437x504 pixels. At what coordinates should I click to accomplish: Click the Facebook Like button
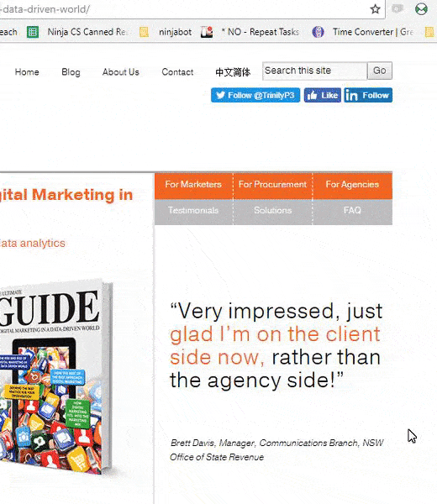point(322,95)
